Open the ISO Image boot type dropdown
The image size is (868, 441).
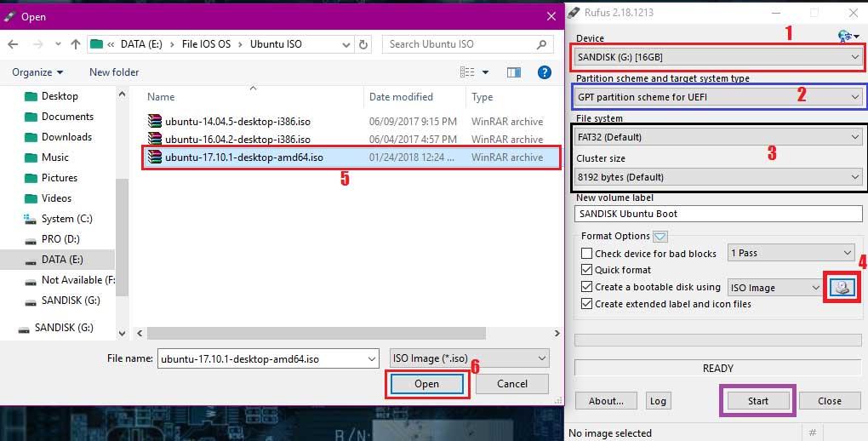774,288
